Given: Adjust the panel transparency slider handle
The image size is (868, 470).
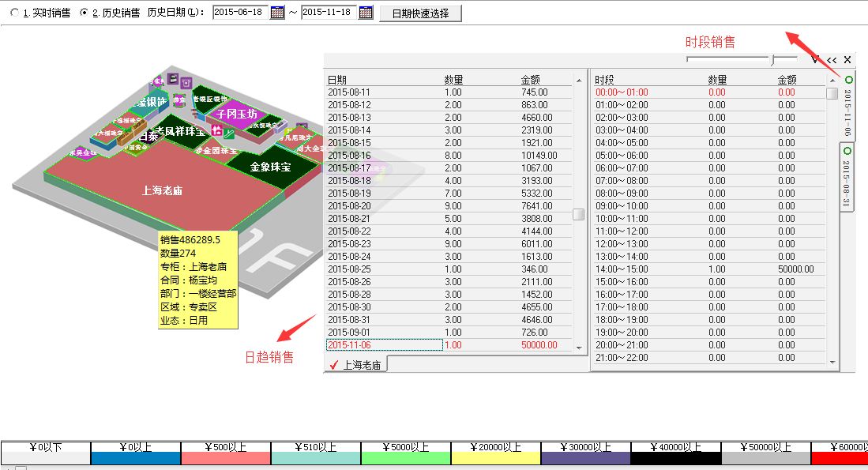Looking at the screenshot, I should (x=774, y=59).
